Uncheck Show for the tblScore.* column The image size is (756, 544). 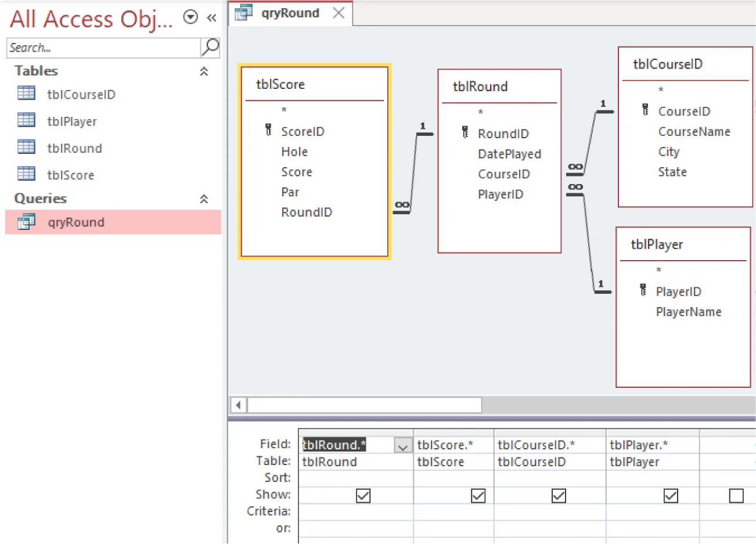tap(478, 495)
